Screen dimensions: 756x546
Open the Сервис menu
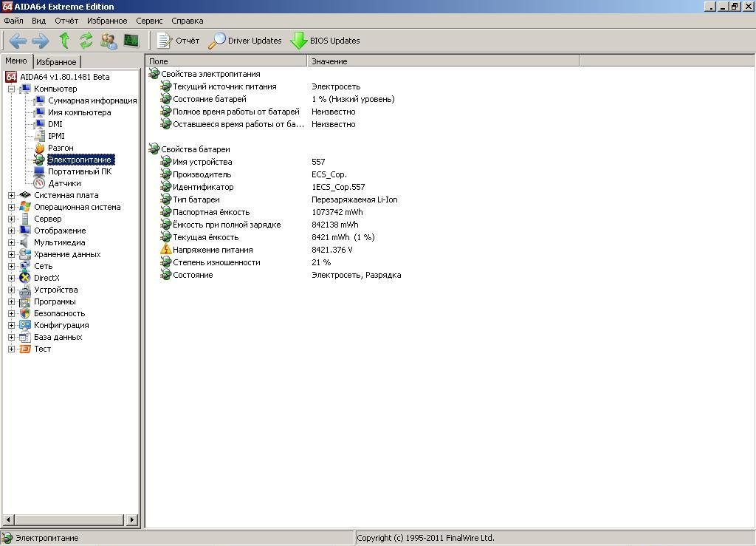149,21
